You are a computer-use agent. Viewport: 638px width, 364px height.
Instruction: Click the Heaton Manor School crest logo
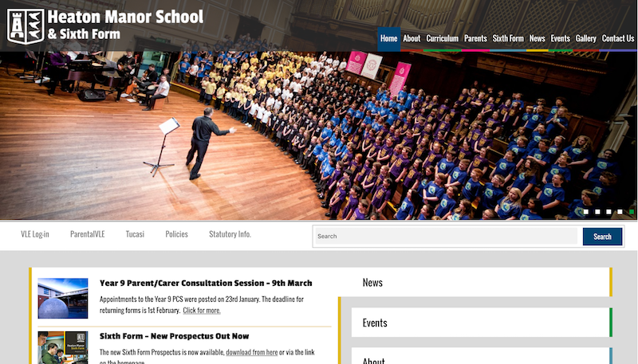click(25, 25)
